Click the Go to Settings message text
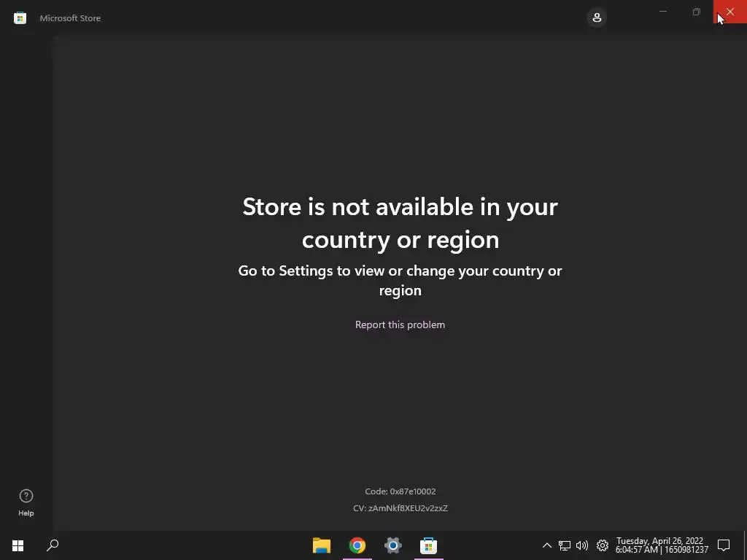 point(400,281)
